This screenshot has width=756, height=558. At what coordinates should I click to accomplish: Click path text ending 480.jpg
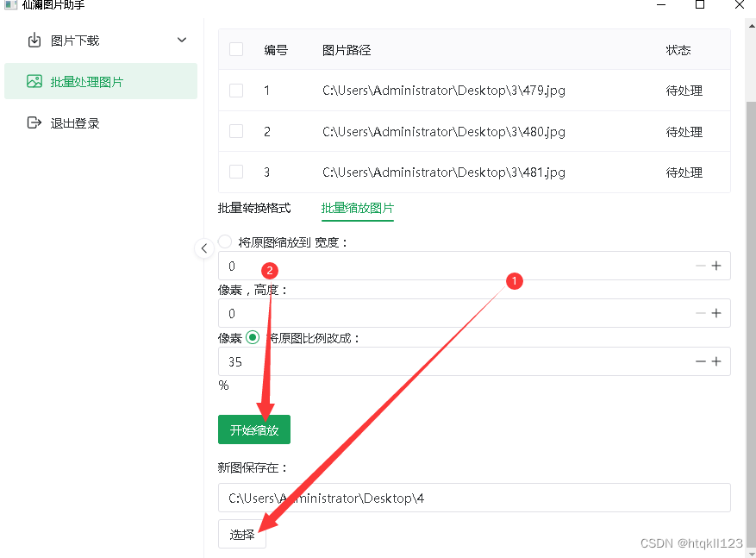pyautogui.click(x=444, y=131)
